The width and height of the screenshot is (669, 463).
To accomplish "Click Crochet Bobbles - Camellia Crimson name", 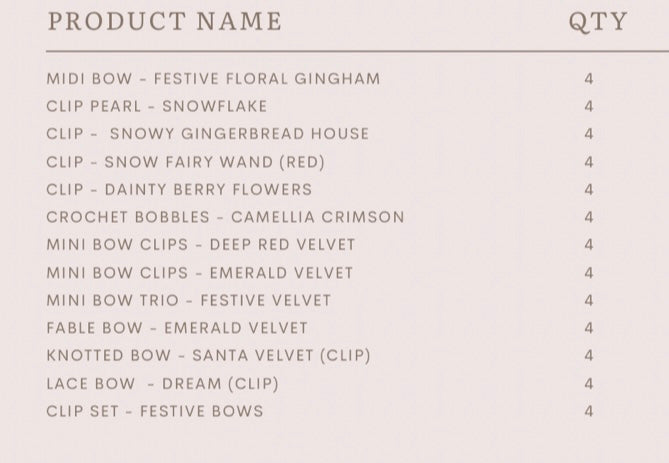I will 225,217.
